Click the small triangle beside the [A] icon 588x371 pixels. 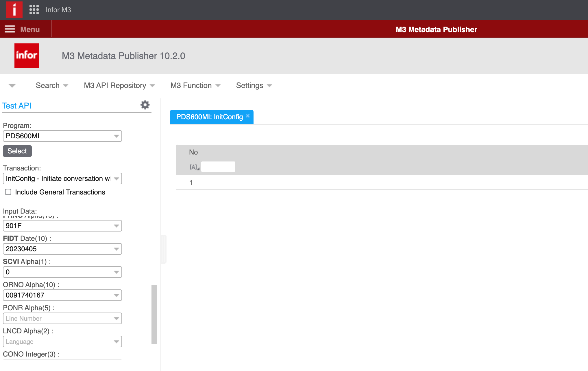198,168
